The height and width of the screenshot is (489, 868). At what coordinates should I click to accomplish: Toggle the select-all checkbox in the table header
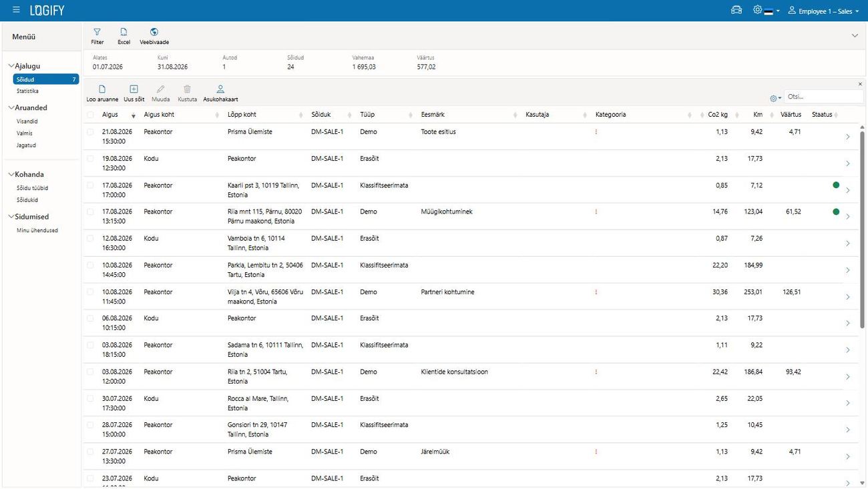[90, 115]
